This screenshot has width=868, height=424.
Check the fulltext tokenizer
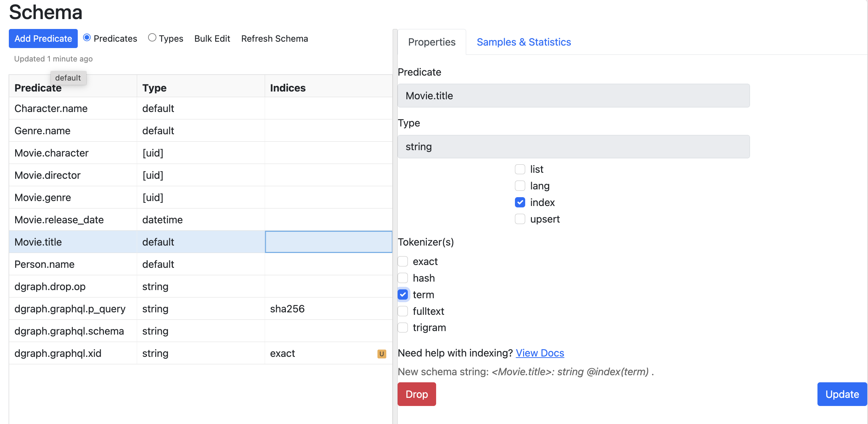[403, 311]
